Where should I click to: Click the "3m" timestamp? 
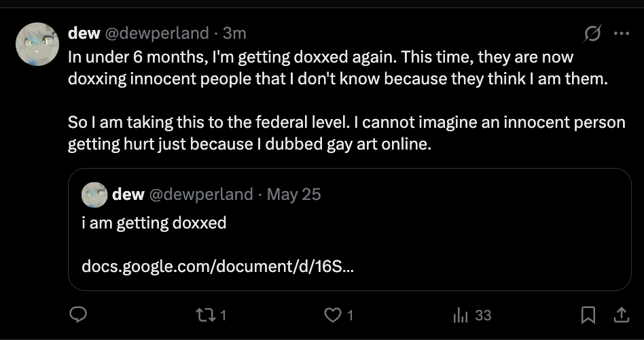(234, 33)
